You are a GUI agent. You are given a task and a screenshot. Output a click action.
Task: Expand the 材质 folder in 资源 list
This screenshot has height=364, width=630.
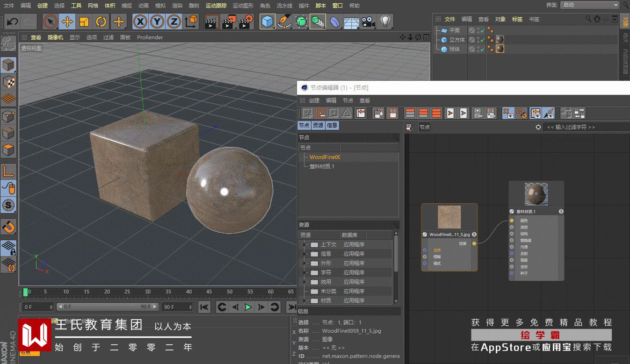[304, 300]
